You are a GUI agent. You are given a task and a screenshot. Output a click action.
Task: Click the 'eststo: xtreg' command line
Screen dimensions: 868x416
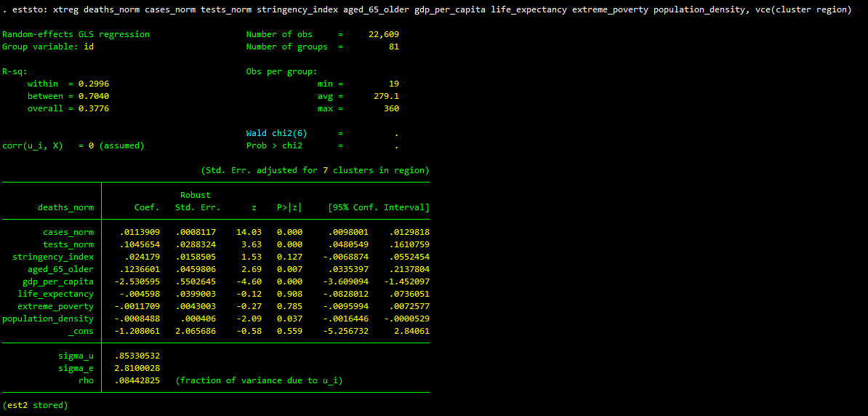pyautogui.click(x=427, y=9)
